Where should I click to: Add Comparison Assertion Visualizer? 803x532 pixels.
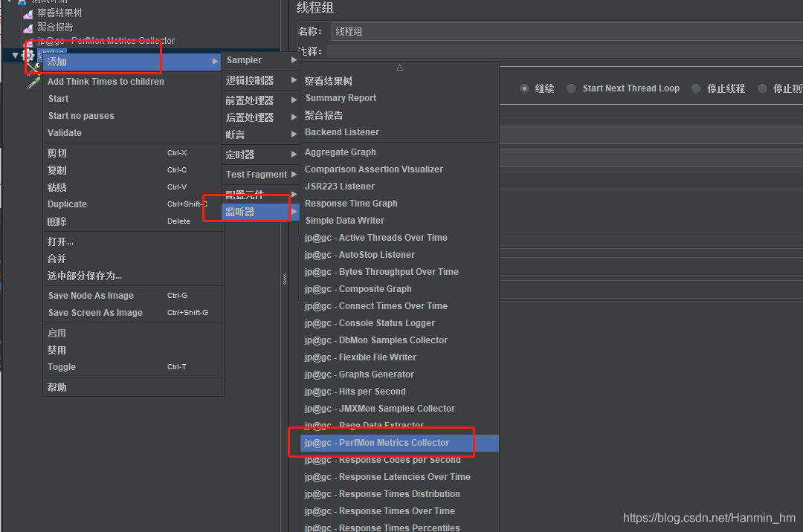(x=399, y=169)
